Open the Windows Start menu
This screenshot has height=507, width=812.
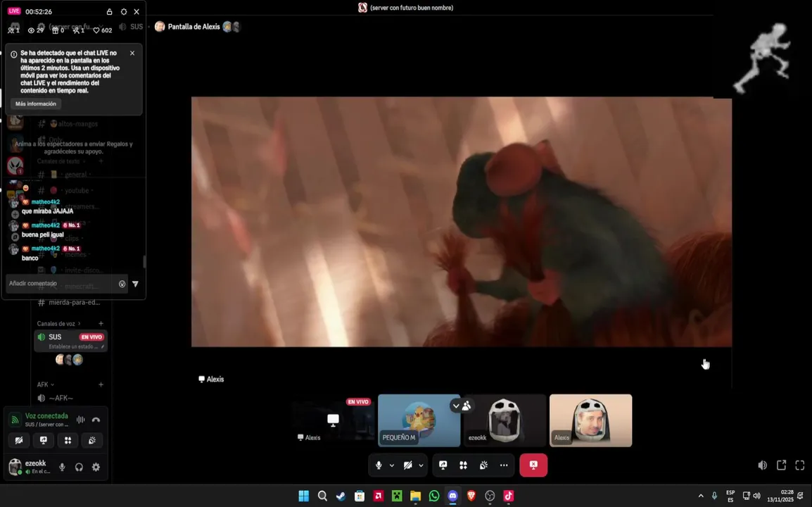304,496
